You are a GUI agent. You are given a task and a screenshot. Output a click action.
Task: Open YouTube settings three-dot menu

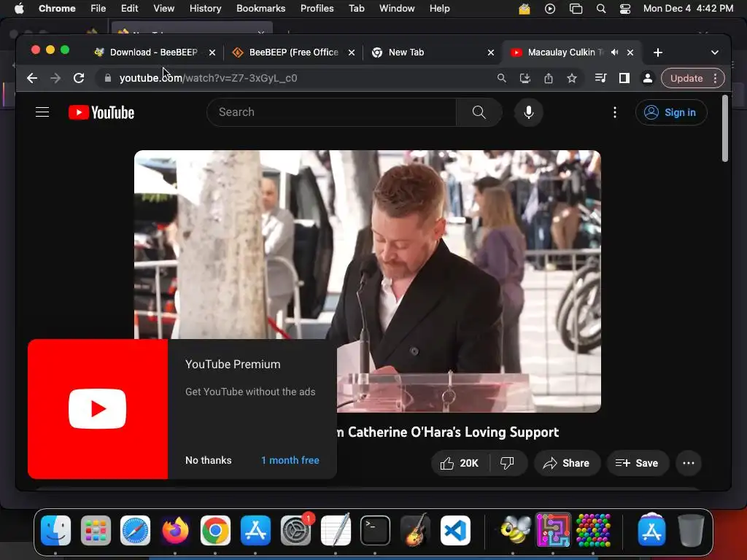pyautogui.click(x=614, y=112)
